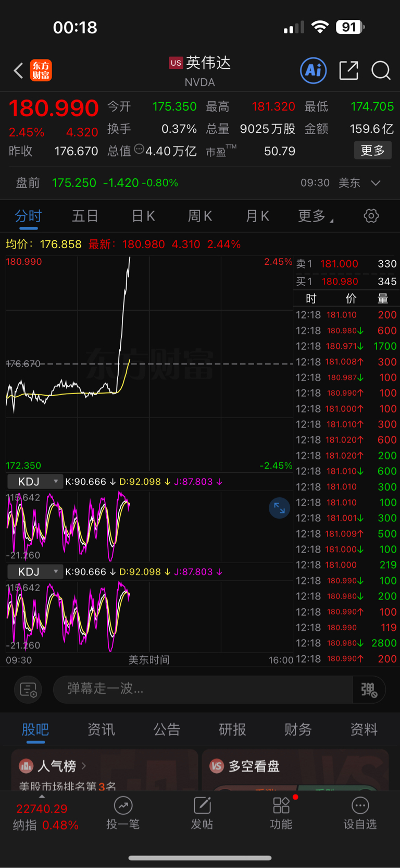Open the 功能 functions icon
The height and width of the screenshot is (868, 400).
tap(281, 813)
